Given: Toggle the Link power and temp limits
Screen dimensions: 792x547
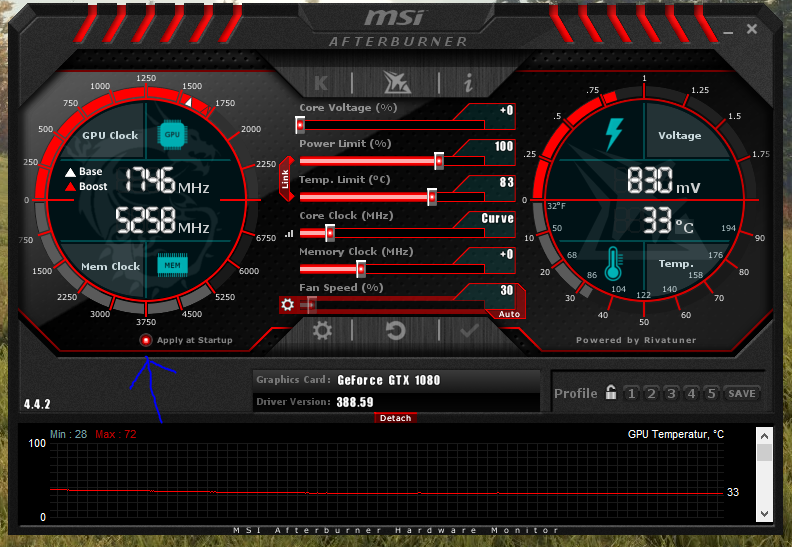Looking at the screenshot, I should pyautogui.click(x=286, y=179).
